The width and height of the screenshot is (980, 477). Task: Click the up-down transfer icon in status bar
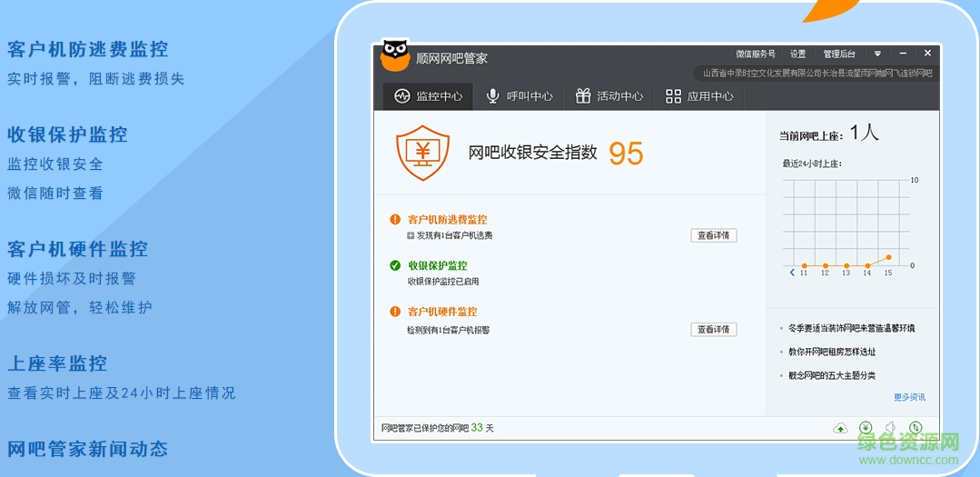[915, 428]
